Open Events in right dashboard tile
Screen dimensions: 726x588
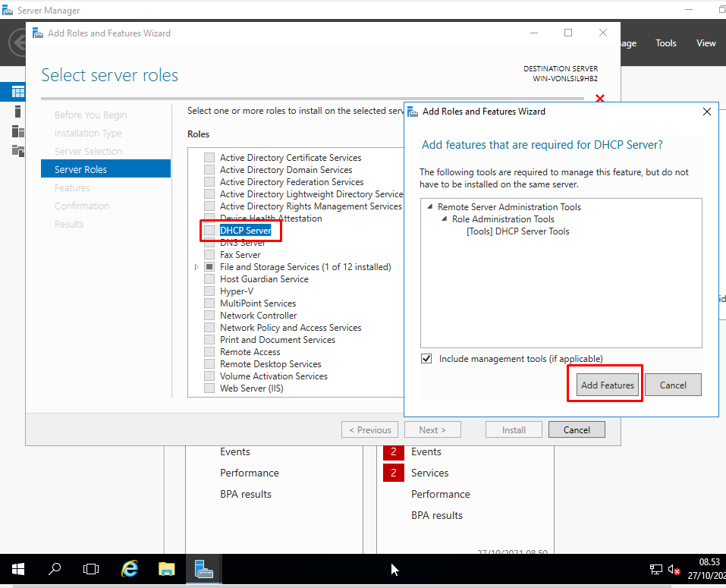[x=426, y=451]
